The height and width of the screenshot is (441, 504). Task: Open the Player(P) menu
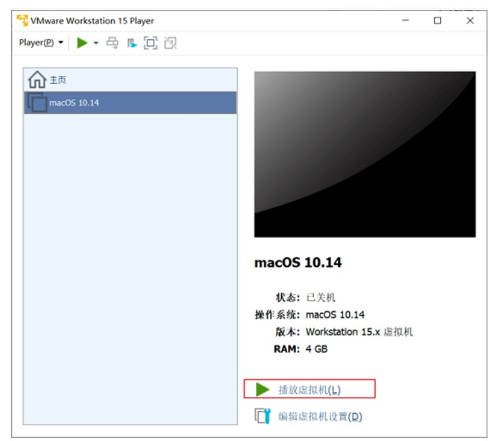40,43
